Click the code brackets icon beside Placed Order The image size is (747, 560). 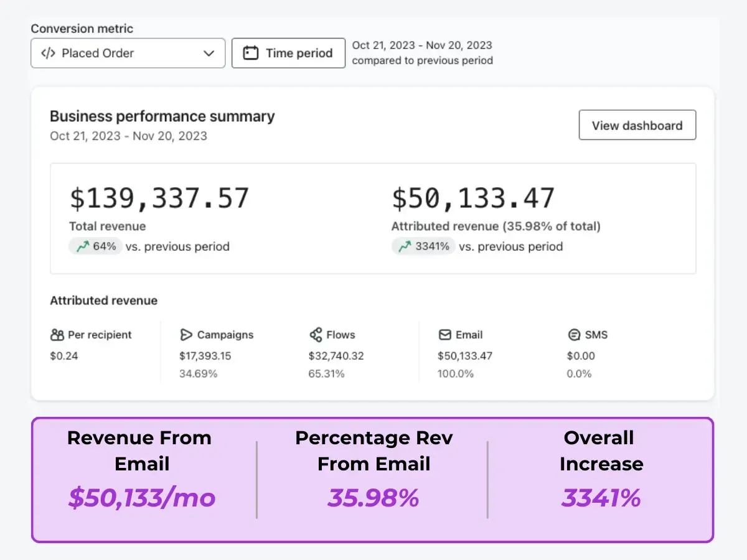click(48, 54)
